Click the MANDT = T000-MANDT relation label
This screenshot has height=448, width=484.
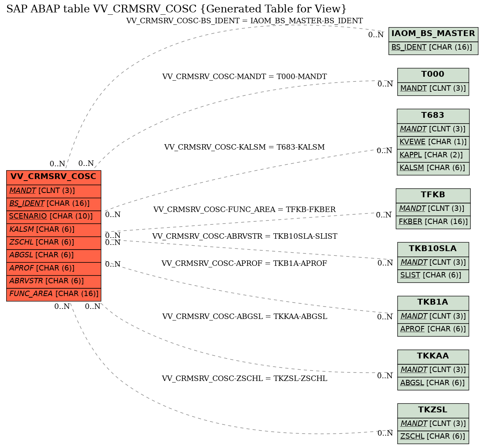coord(245,77)
